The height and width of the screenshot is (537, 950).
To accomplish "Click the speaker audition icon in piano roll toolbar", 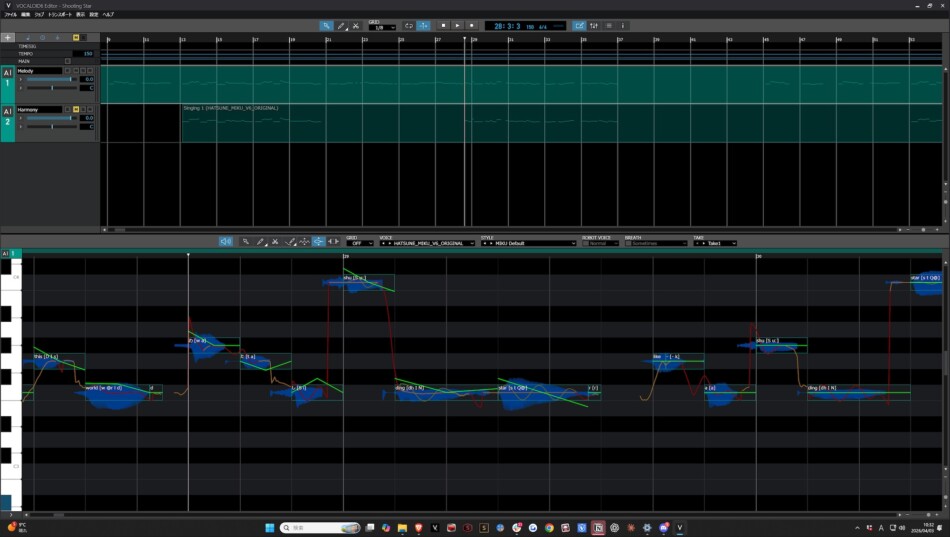I will tap(226, 242).
